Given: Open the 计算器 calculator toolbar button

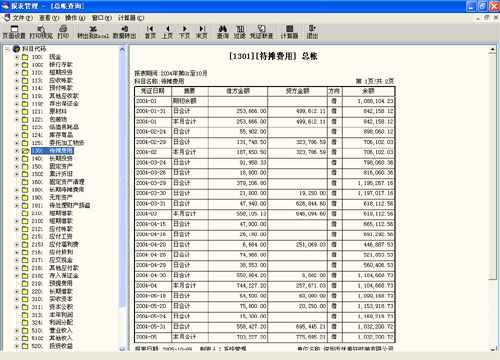Looking at the screenshot, I should pos(289,32).
